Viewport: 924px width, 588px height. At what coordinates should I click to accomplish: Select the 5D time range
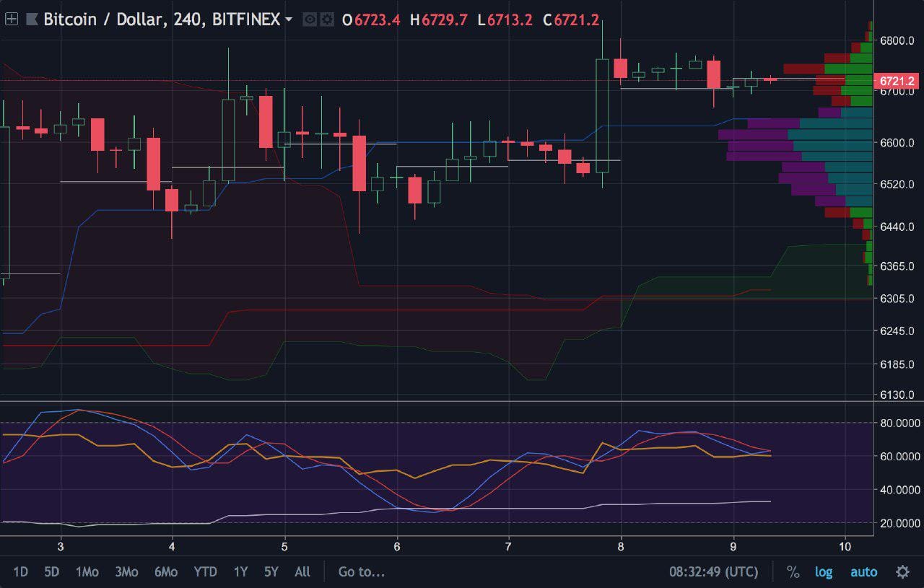[x=51, y=572]
